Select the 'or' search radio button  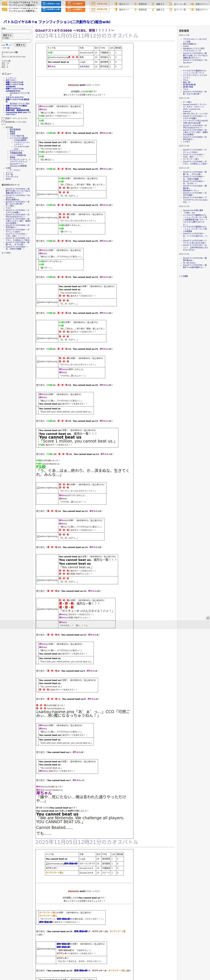click(13, 45)
